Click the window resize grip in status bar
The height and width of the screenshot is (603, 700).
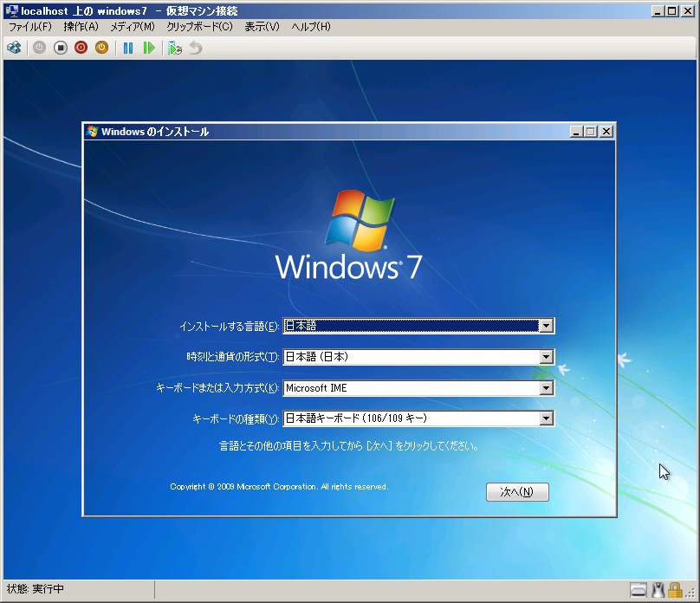690,593
